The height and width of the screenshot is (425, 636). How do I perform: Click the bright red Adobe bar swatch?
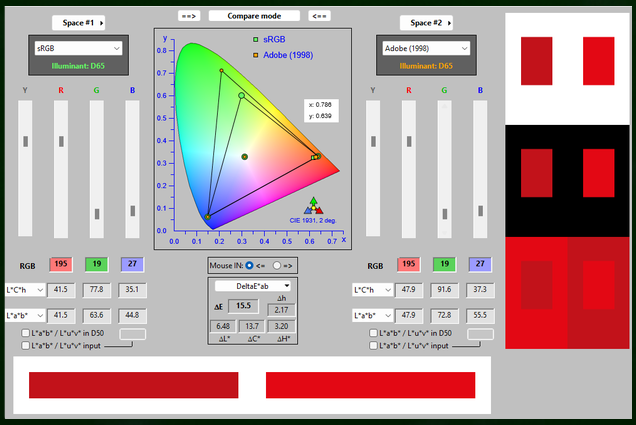pos(370,385)
